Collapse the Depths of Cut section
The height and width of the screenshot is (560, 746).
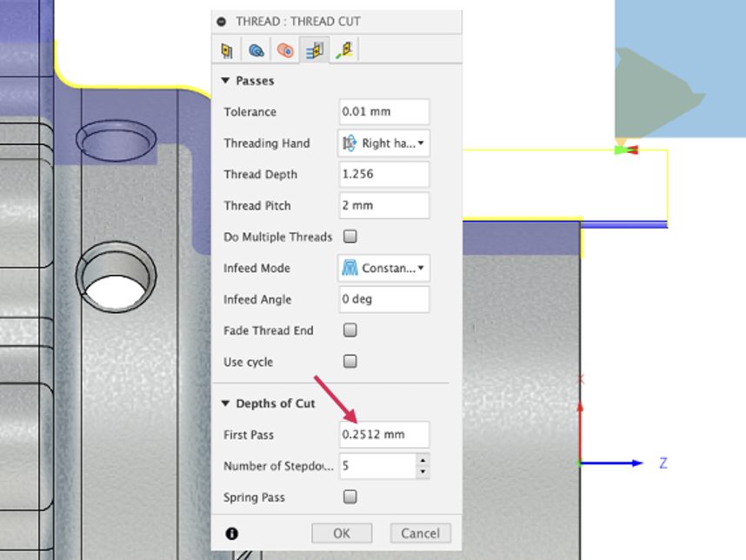coord(225,403)
